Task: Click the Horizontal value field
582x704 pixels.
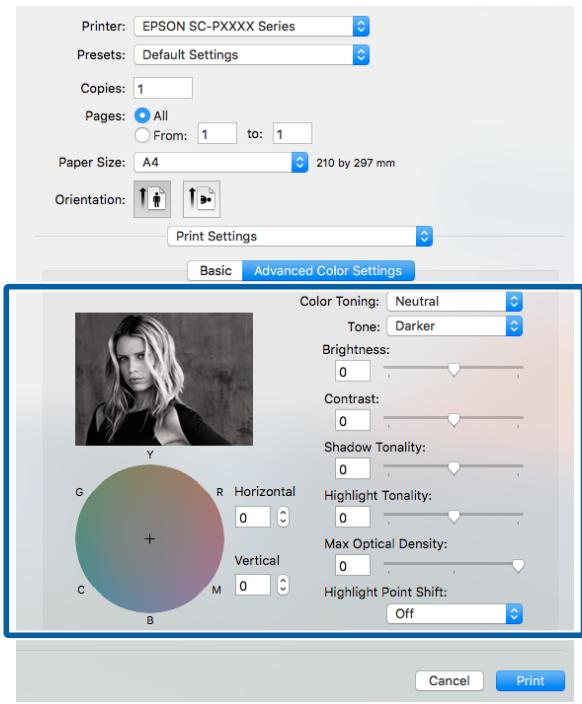Action: click(x=253, y=518)
